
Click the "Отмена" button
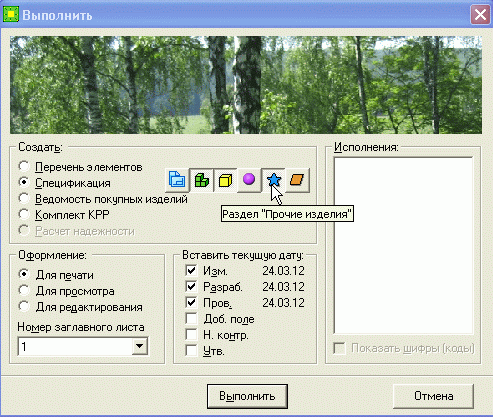pyautogui.click(x=433, y=396)
